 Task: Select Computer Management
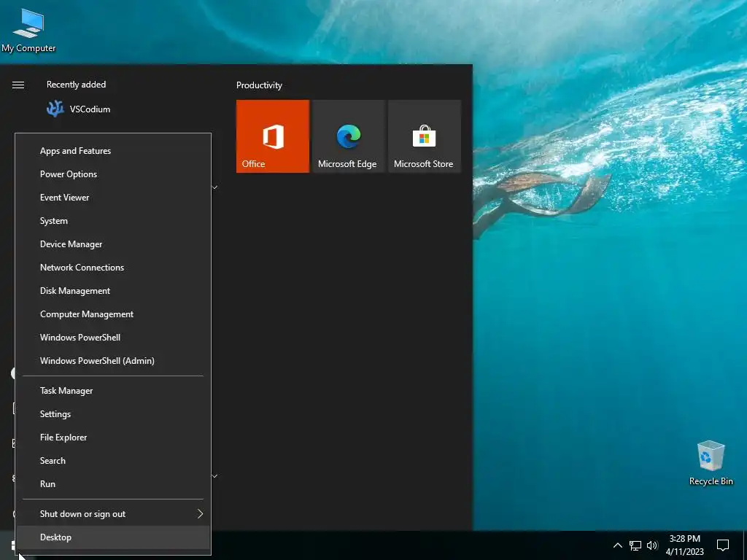[x=113, y=314]
